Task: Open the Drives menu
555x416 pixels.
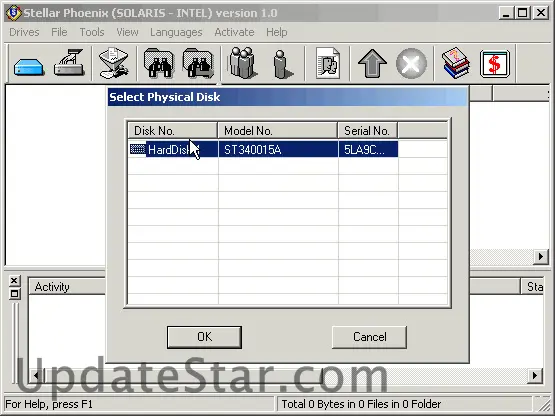Action: click(x=24, y=32)
